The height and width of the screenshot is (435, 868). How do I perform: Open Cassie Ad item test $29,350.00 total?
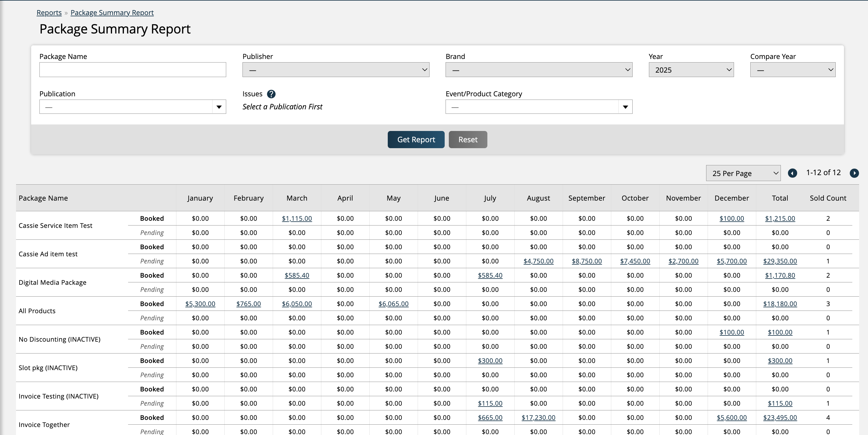[x=780, y=261]
